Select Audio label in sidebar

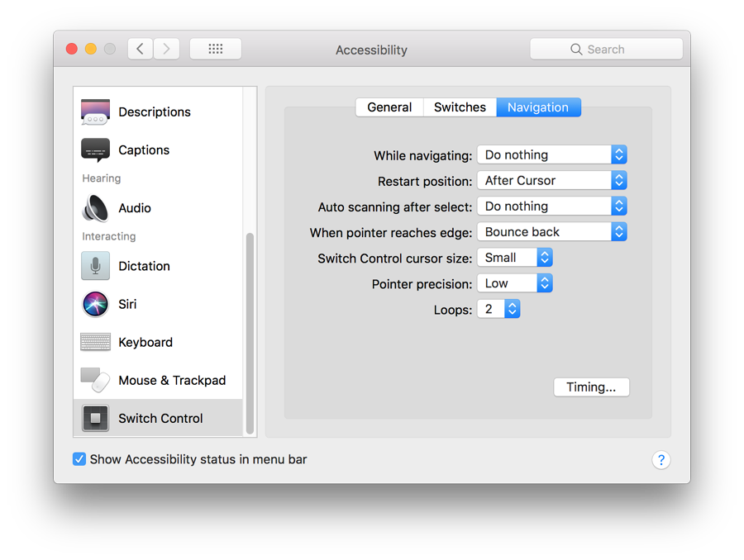click(135, 208)
